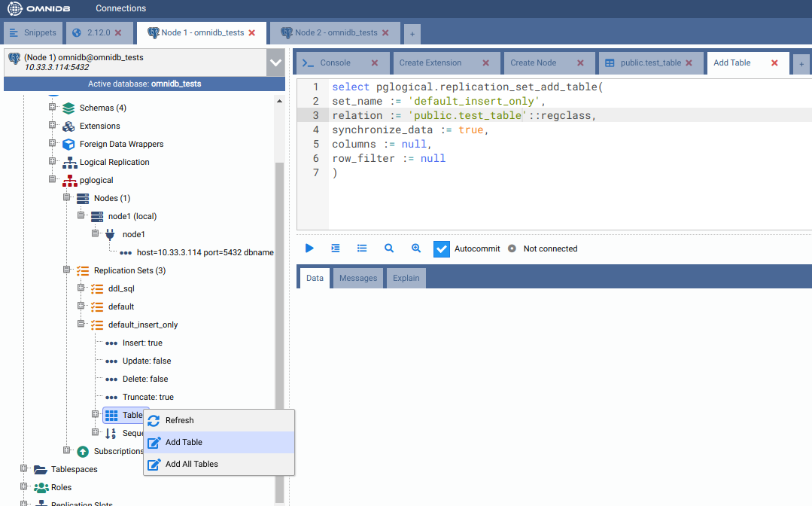
Task: Select the host=10.33.3.114 connection string row
Action: (205, 253)
